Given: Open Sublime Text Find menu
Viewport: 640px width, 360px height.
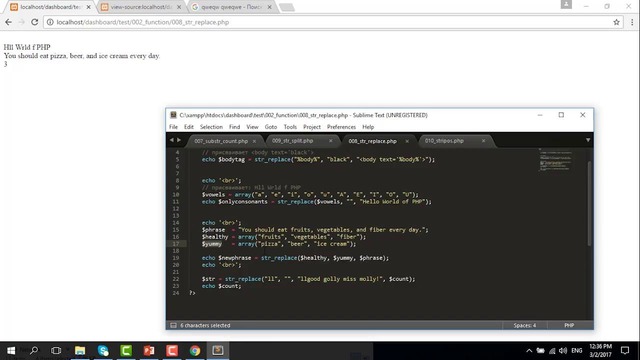Looking at the screenshot, I should click(234, 127).
